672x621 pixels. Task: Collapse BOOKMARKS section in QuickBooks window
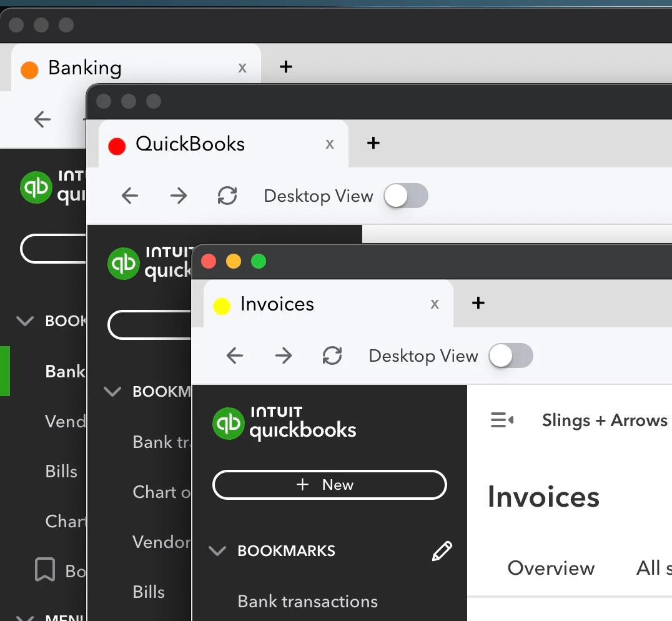(112, 391)
